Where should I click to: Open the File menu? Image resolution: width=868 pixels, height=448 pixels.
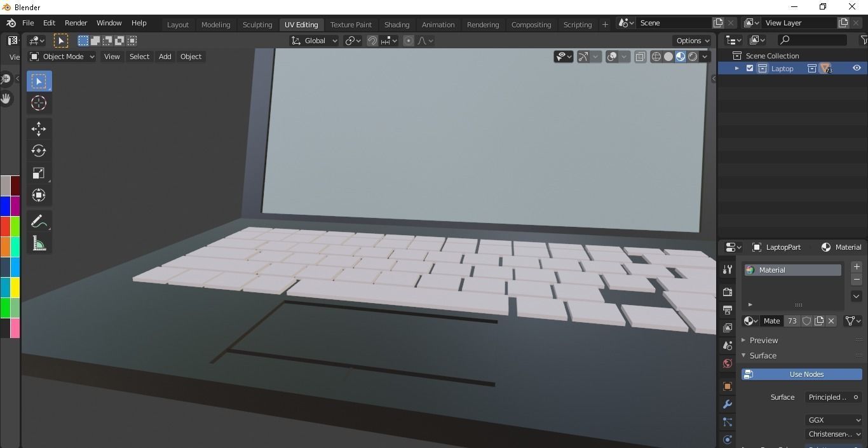tap(28, 23)
